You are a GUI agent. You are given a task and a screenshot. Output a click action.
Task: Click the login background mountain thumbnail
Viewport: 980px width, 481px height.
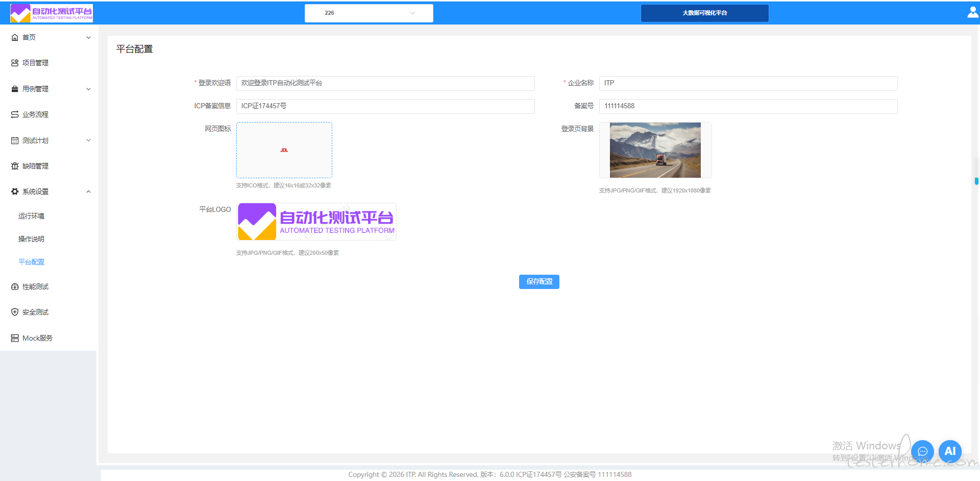click(655, 150)
